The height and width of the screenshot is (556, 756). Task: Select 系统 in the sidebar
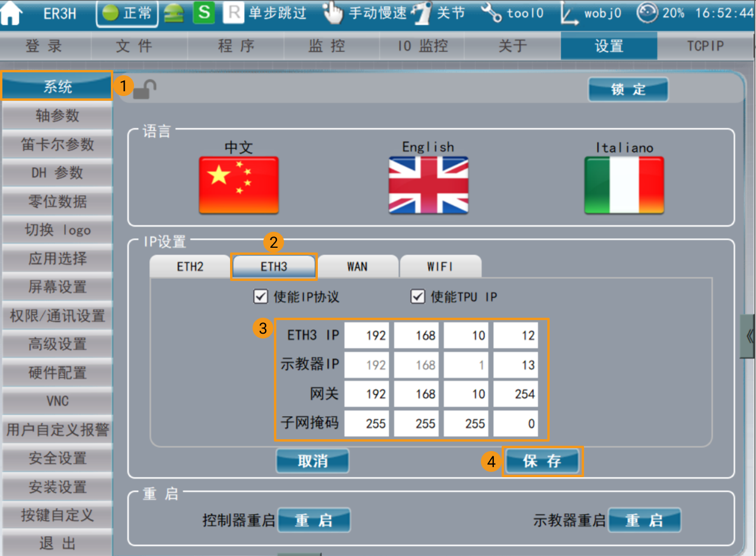click(57, 87)
